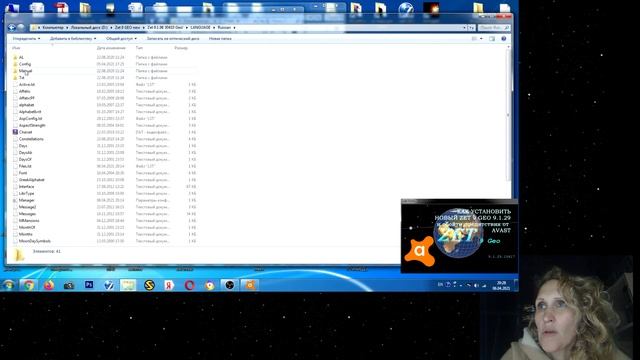Click the Explorer vertical scrollbar

[508, 114]
